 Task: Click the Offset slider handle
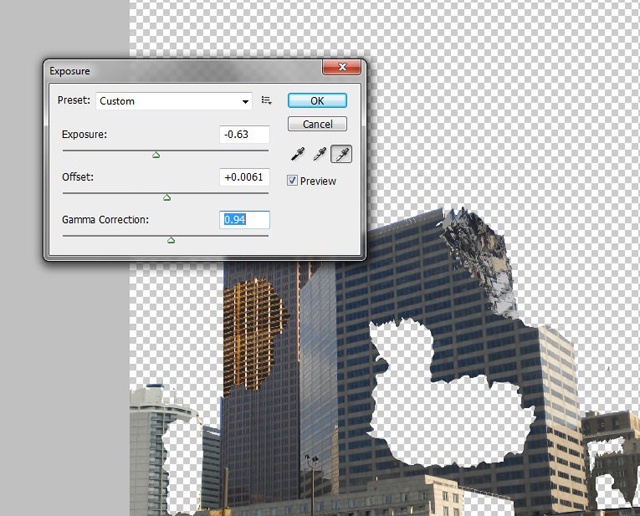(167, 198)
